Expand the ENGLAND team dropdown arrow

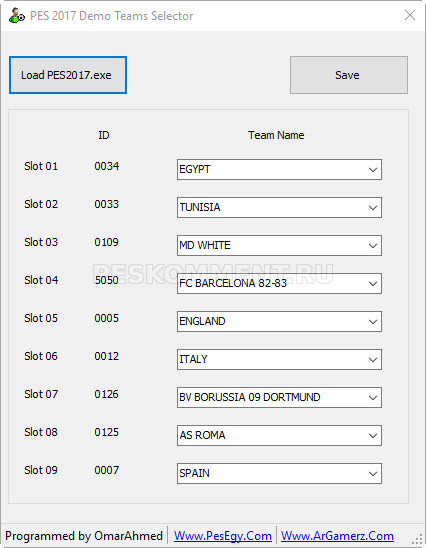373,322
